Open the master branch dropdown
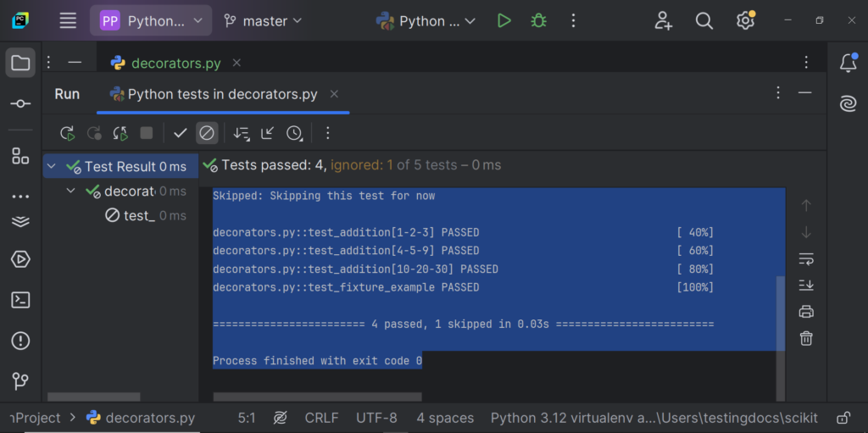The image size is (868, 433). [263, 21]
